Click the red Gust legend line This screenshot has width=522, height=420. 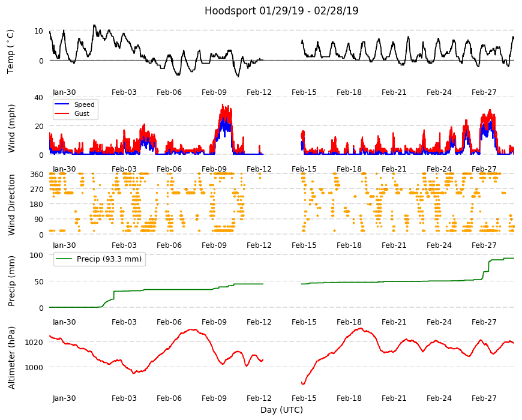coord(62,113)
